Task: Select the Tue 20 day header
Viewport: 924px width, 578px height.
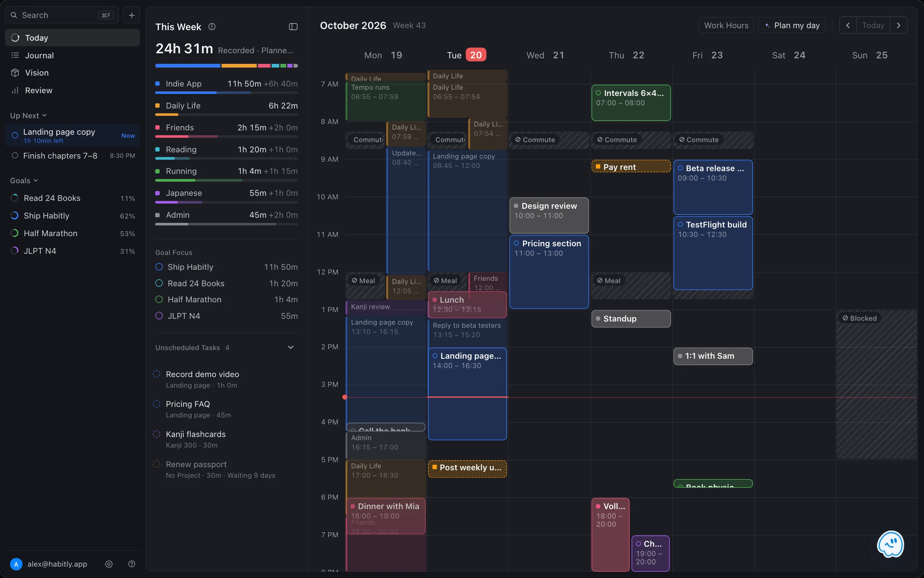Action: (467, 55)
